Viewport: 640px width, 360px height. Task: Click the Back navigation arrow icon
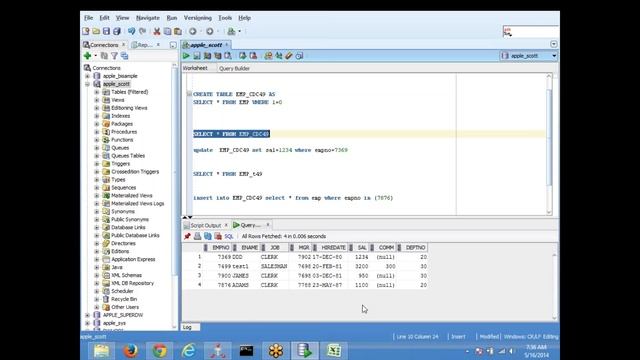(193, 31)
